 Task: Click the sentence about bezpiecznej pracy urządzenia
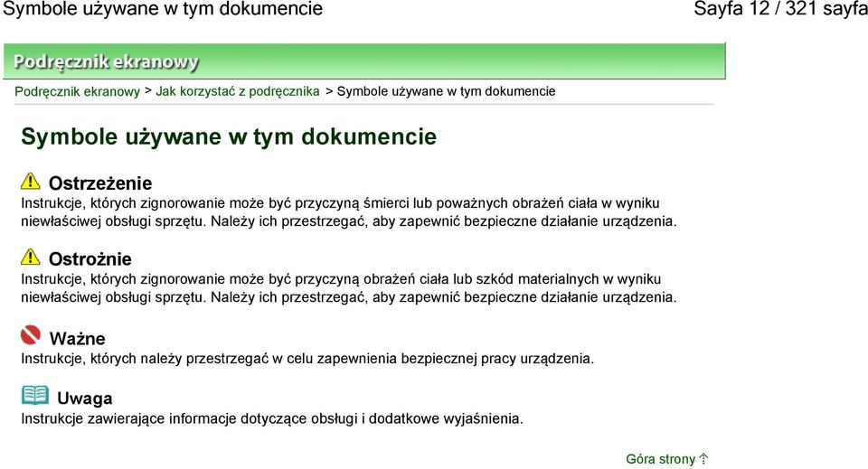(307, 359)
